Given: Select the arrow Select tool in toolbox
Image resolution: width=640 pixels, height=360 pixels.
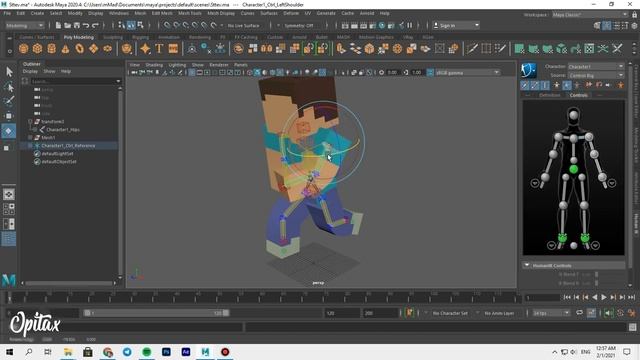Looking at the screenshot, I should click(9, 72).
